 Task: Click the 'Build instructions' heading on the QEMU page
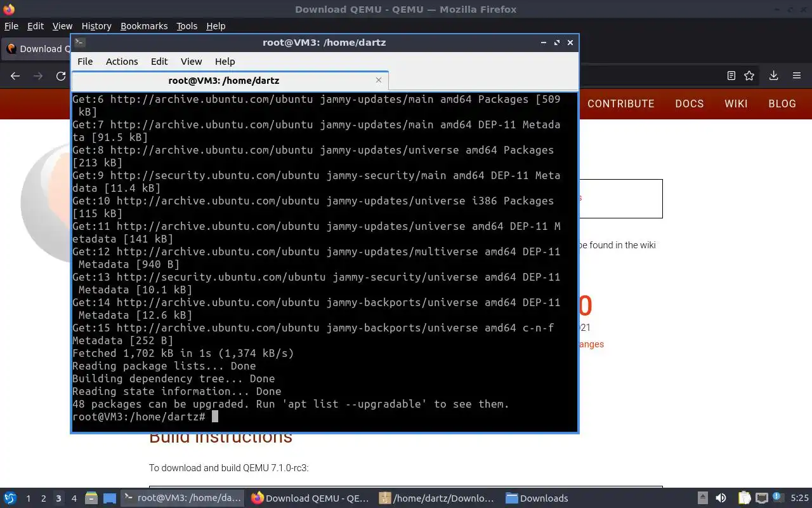pos(221,438)
